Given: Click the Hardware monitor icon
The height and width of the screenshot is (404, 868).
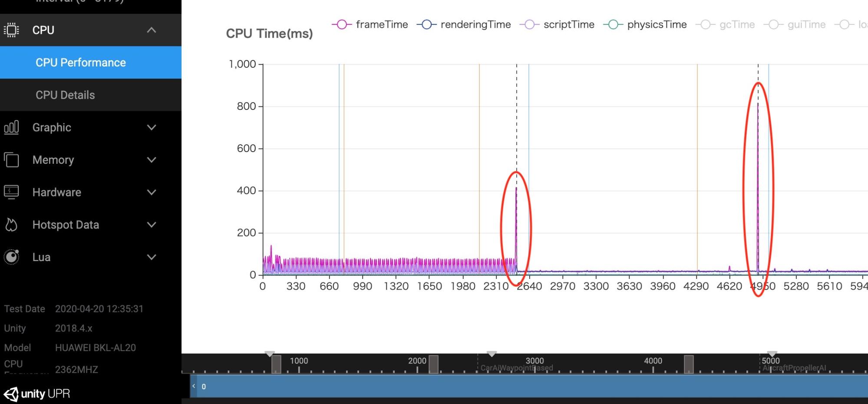Looking at the screenshot, I should tap(11, 192).
